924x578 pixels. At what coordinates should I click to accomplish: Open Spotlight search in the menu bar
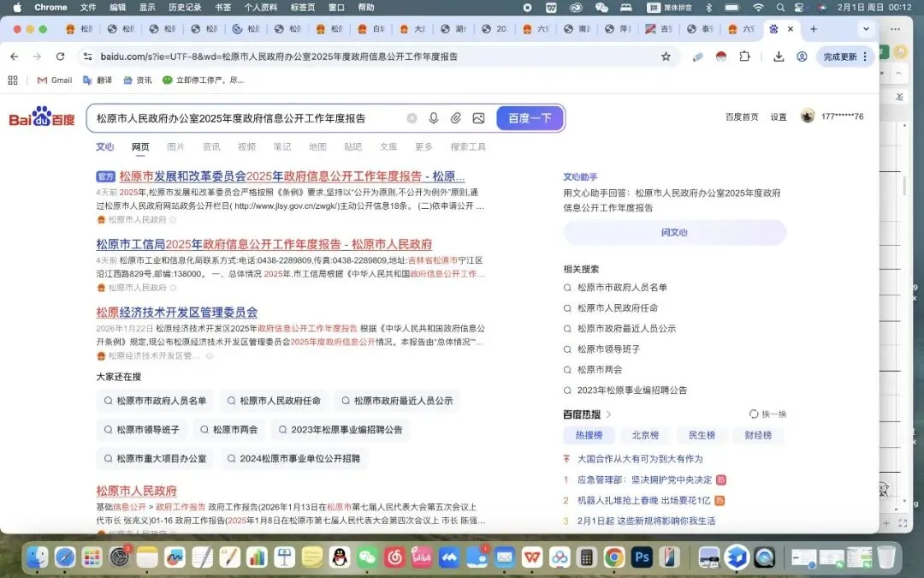(x=780, y=7)
